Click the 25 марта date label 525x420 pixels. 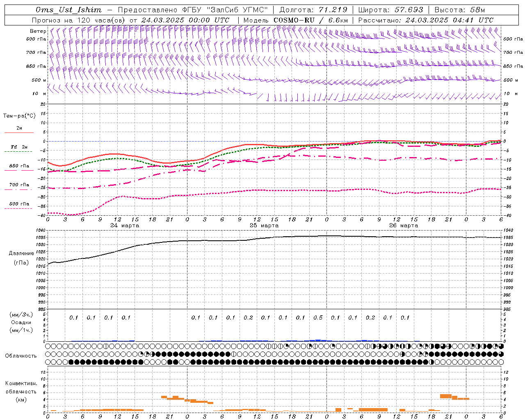[264, 225]
